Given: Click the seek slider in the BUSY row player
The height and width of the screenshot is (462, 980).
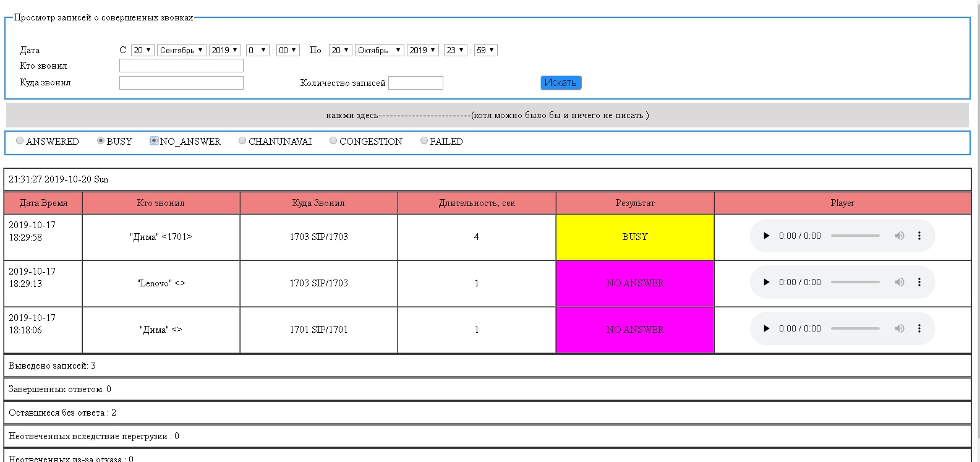Looking at the screenshot, I should click(x=855, y=236).
